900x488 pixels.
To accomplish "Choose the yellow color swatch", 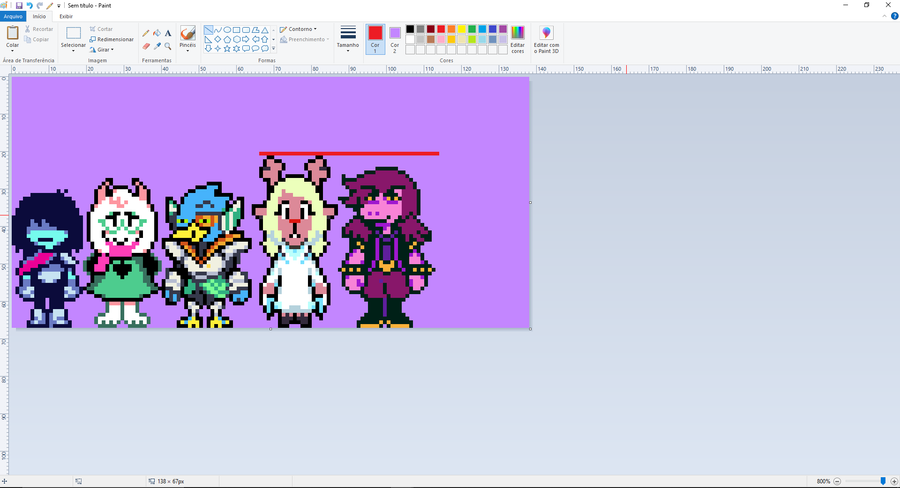I will 461,29.
